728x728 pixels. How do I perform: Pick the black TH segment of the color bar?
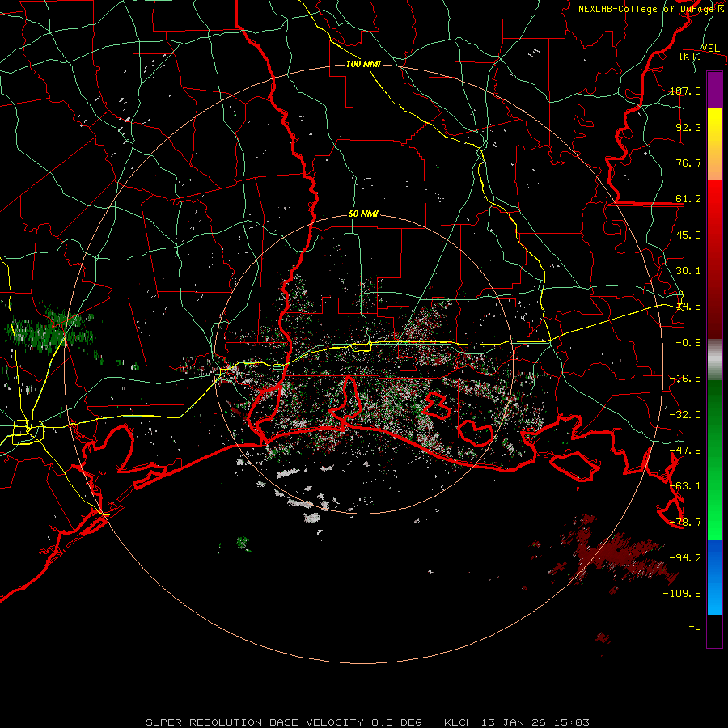tap(714, 630)
